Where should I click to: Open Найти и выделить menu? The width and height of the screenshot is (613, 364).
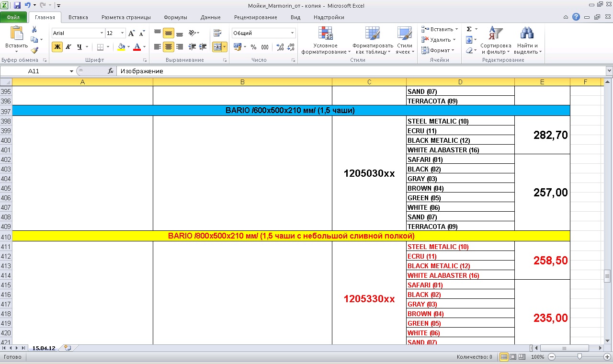tap(527, 40)
